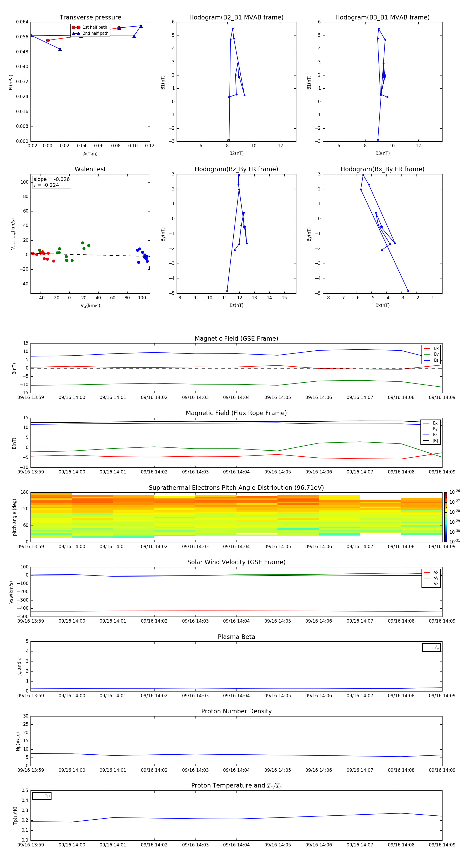Select the '1st half path' legend entry
The height and width of the screenshot is (868, 473).
pyautogui.click(x=90, y=27)
